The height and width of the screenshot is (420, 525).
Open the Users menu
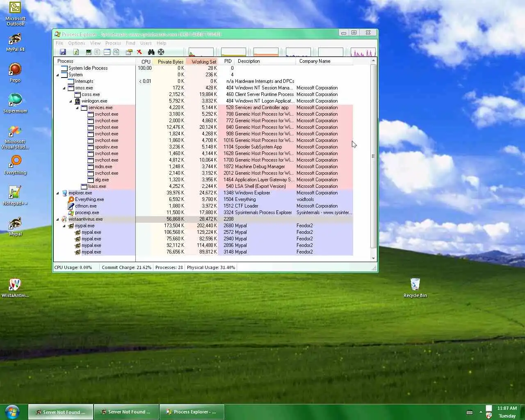tap(146, 43)
